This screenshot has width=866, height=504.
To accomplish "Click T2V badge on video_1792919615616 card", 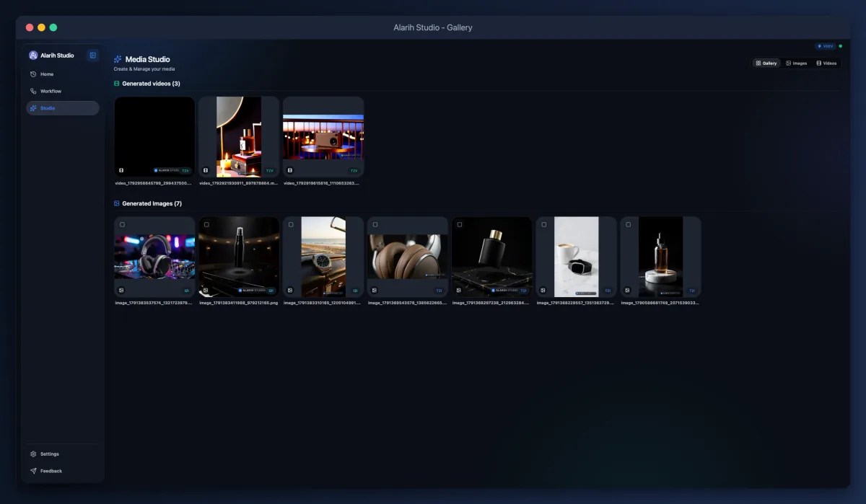I will (354, 171).
